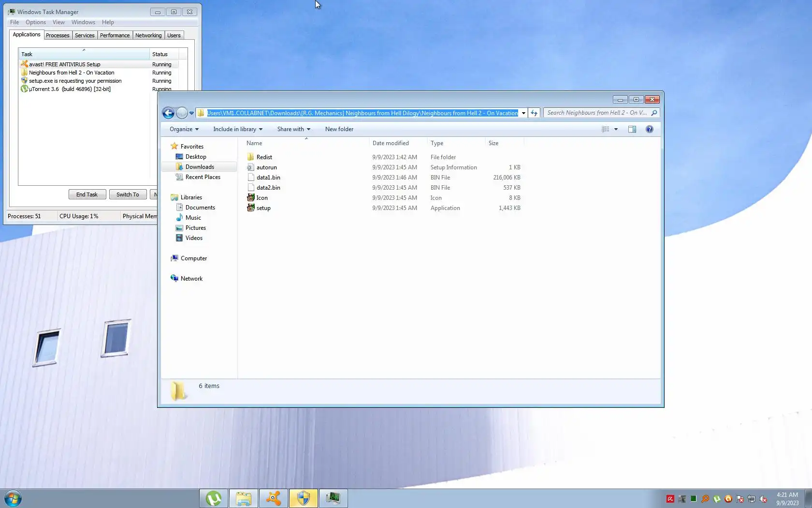Select Music library in navigation pane
This screenshot has width=812, height=508.
(193, 218)
